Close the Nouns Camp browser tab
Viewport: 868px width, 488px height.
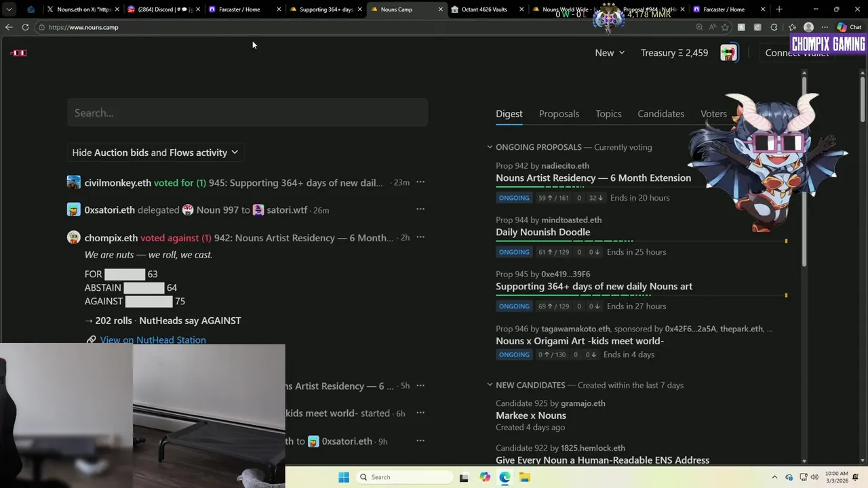click(441, 9)
